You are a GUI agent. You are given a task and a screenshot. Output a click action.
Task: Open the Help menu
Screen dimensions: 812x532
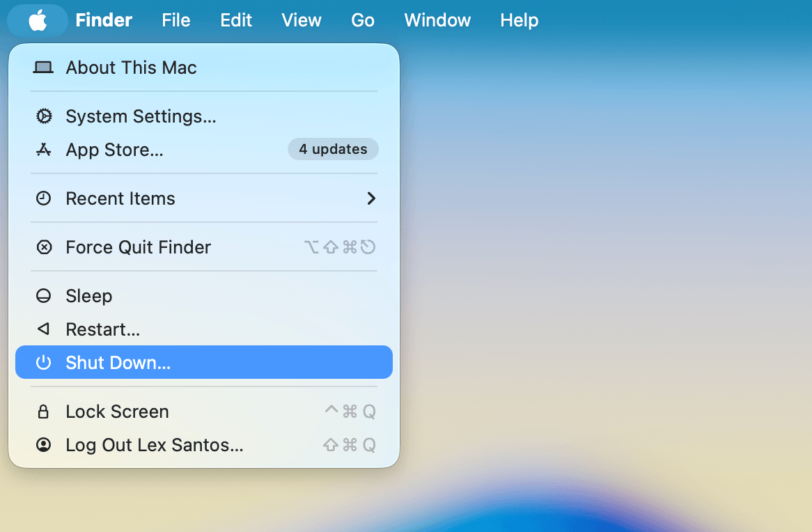pos(519,20)
